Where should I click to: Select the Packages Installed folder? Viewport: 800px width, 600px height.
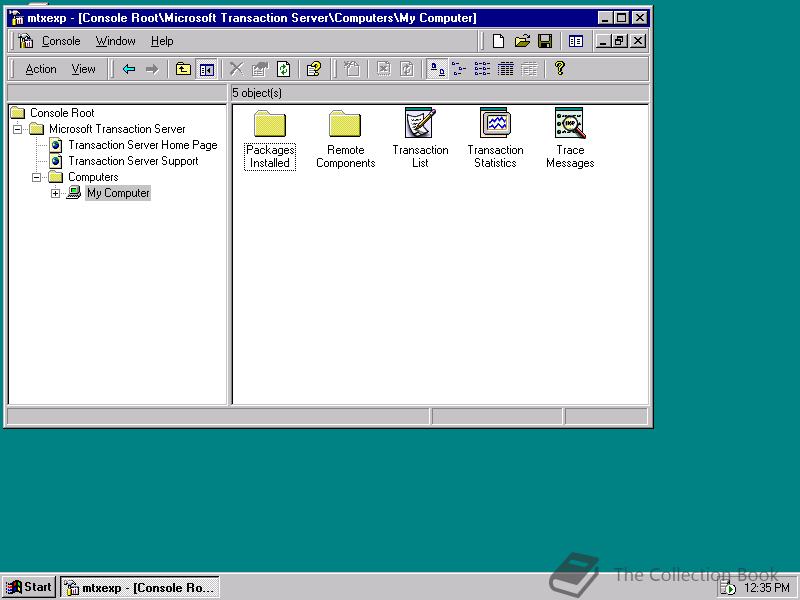[270, 139]
